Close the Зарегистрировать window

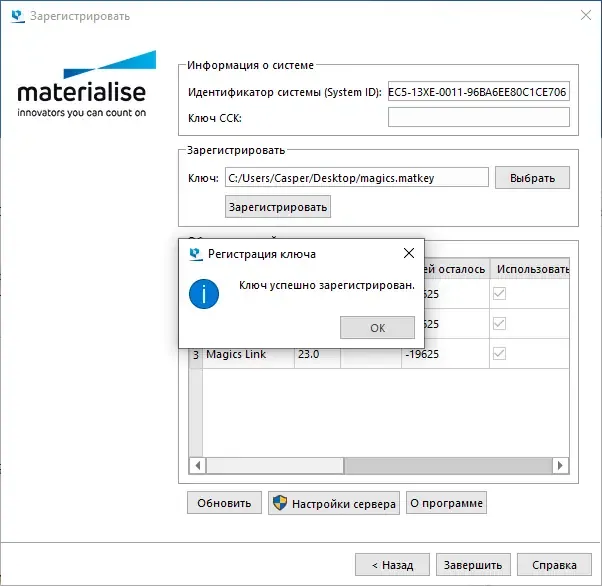(586, 15)
